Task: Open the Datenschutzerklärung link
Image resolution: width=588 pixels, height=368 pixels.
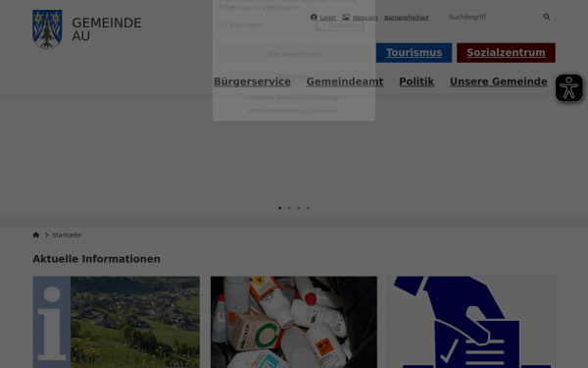Action: tap(278, 110)
